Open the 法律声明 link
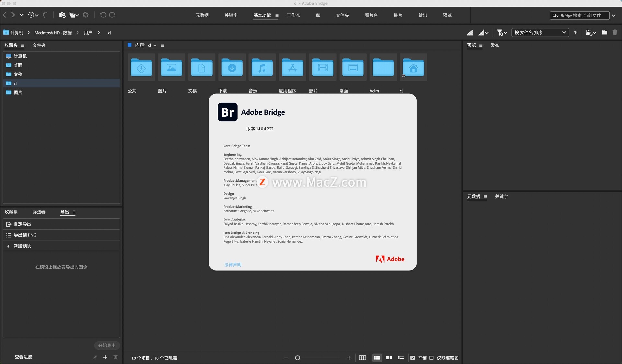 click(x=233, y=265)
